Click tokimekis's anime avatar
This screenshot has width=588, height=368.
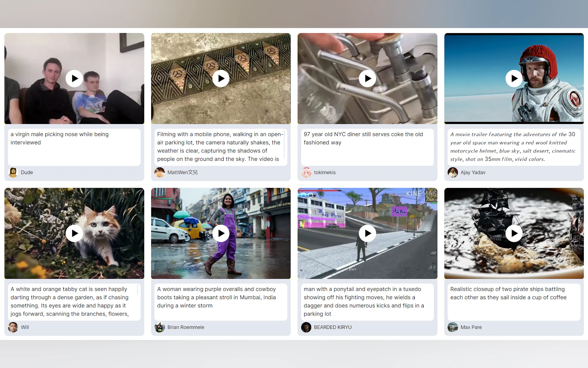coord(306,172)
